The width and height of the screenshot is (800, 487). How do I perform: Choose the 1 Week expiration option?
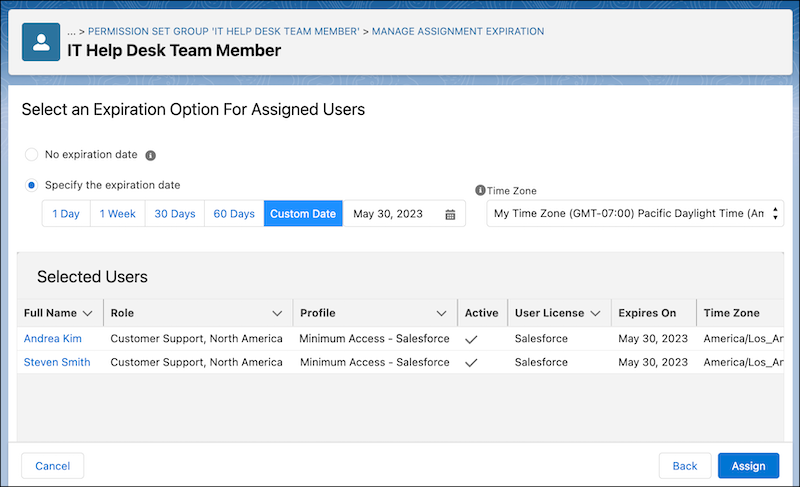tap(118, 214)
